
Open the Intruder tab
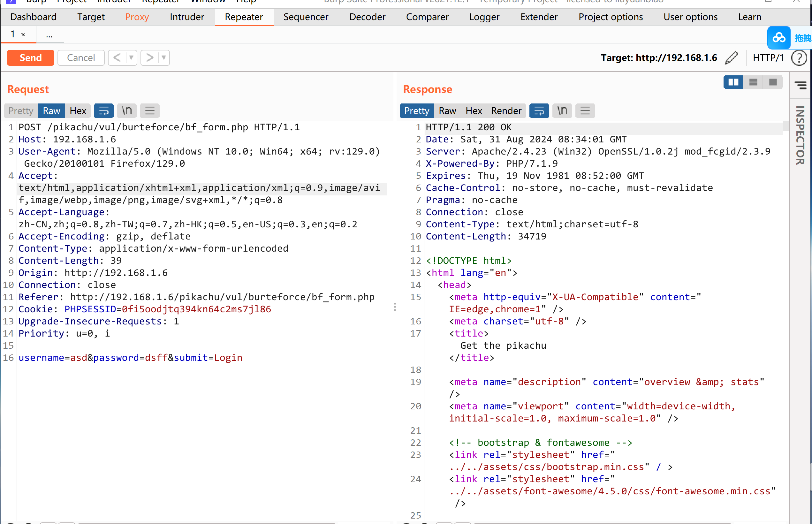pos(187,17)
